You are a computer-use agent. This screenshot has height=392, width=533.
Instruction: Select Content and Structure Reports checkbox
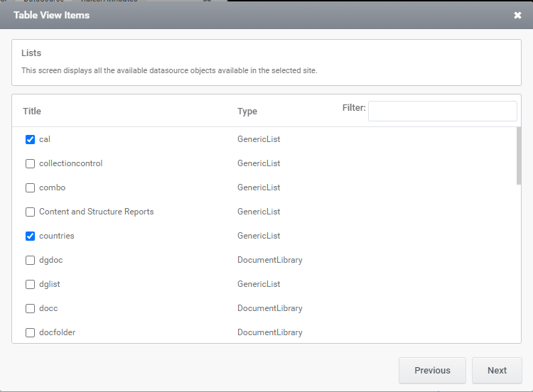(x=31, y=212)
